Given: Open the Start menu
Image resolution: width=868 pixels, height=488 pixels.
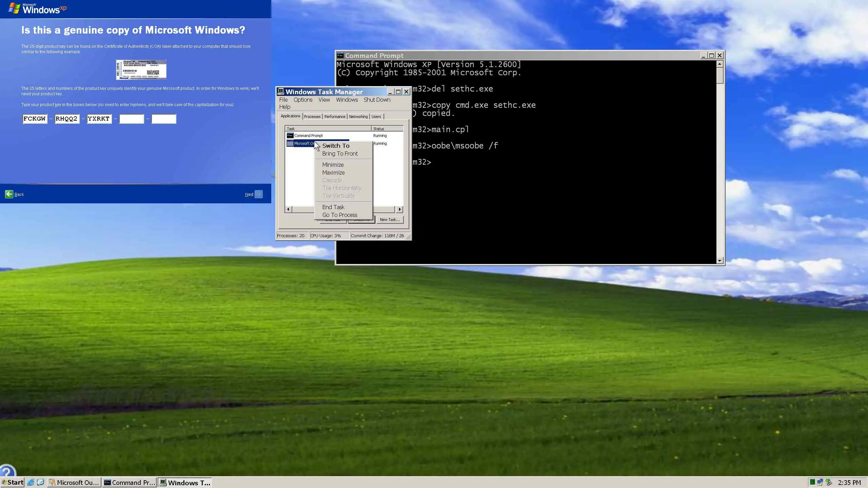Looking at the screenshot, I should (x=13, y=482).
